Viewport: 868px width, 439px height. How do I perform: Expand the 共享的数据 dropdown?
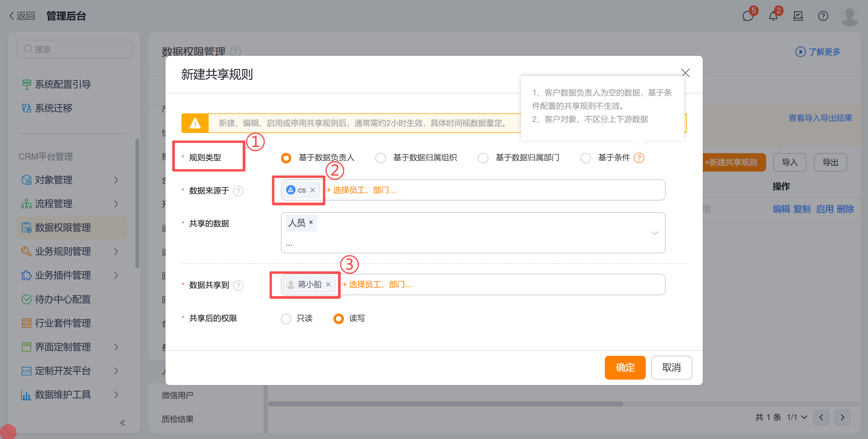tap(655, 233)
